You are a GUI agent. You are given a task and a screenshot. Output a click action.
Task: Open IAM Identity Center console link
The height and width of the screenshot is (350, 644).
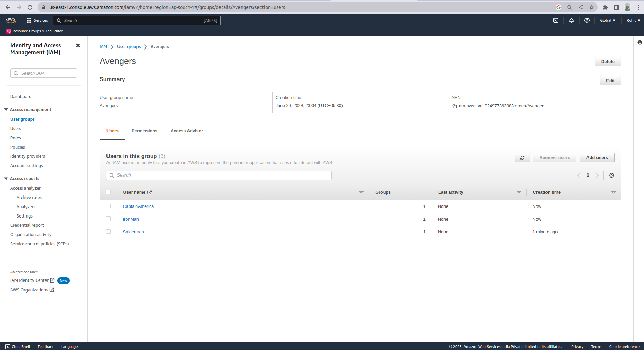[32, 280]
